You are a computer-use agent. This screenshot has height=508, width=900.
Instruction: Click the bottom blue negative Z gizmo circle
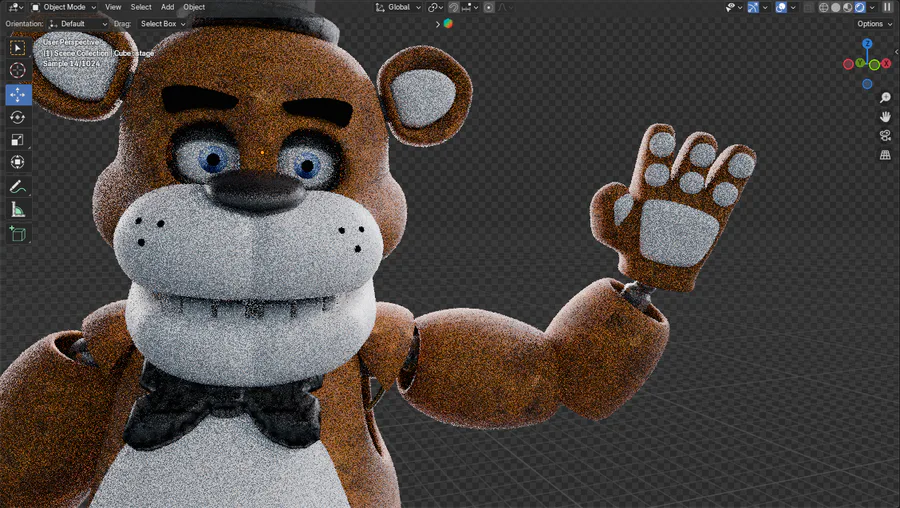click(x=867, y=84)
